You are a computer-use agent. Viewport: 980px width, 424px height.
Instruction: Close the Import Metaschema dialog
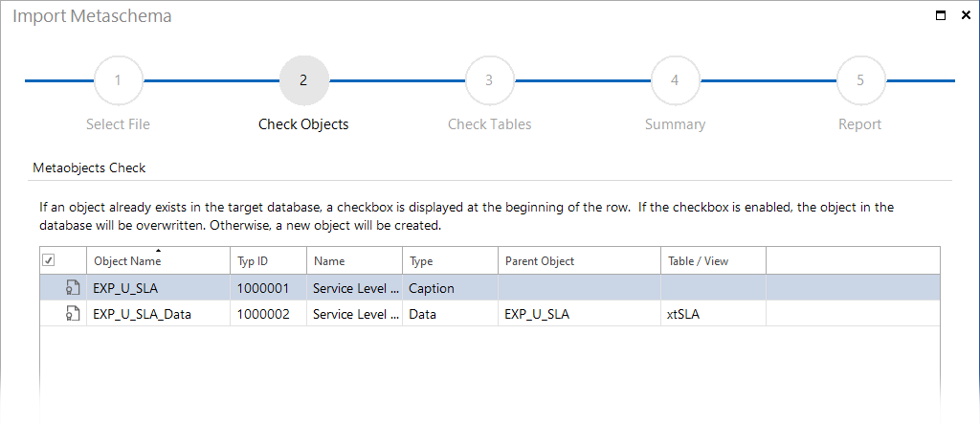coord(966,15)
